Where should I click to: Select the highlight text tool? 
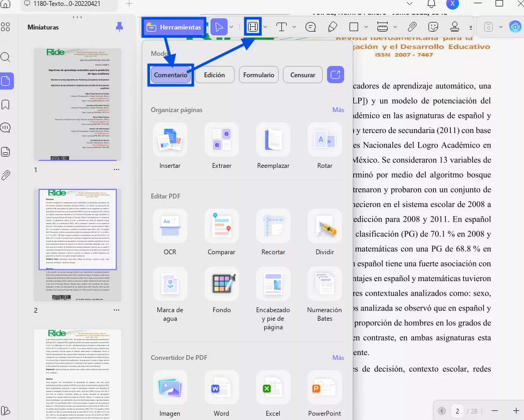pos(253,27)
